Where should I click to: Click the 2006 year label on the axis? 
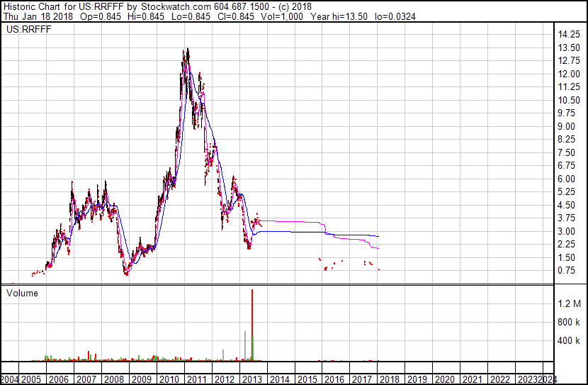(x=59, y=379)
